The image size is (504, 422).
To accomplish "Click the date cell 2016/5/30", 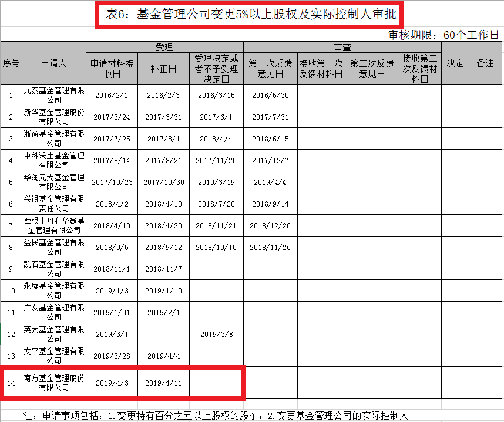I will (270, 96).
